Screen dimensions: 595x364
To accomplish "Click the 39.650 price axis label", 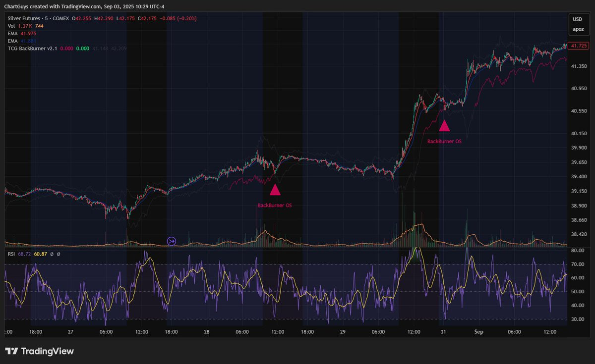I will click(578, 162).
